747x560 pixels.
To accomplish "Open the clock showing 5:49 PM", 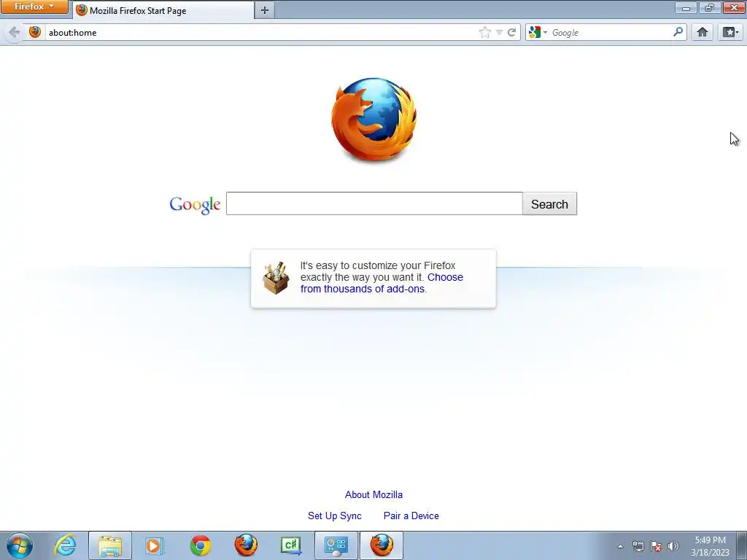I will [711, 545].
